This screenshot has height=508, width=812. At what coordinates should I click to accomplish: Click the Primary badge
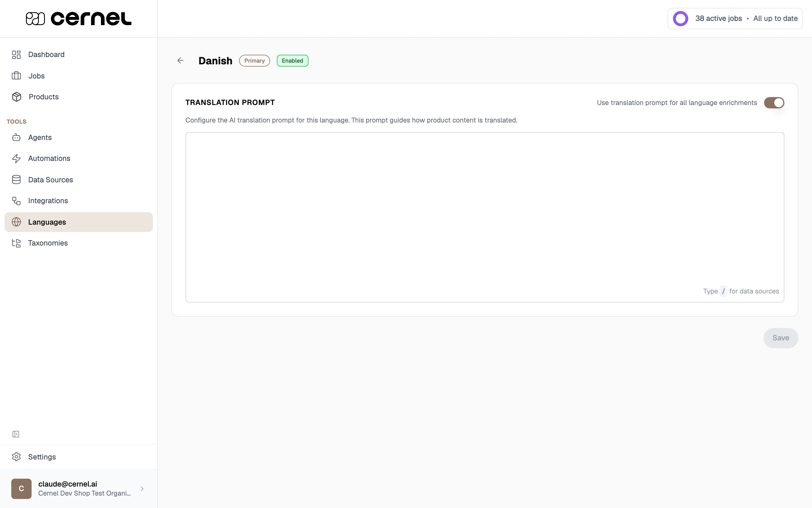[x=254, y=61]
